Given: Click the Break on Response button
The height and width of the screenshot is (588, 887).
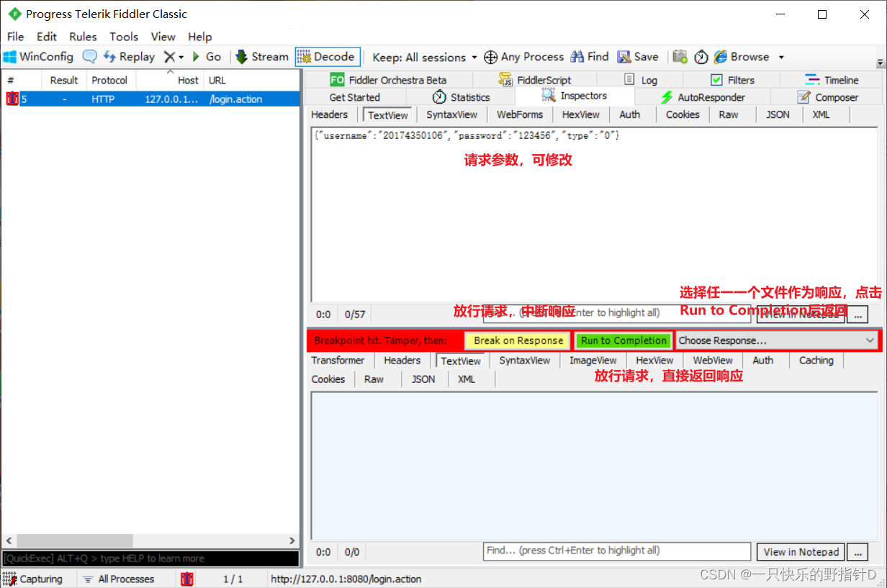Looking at the screenshot, I should click(517, 340).
